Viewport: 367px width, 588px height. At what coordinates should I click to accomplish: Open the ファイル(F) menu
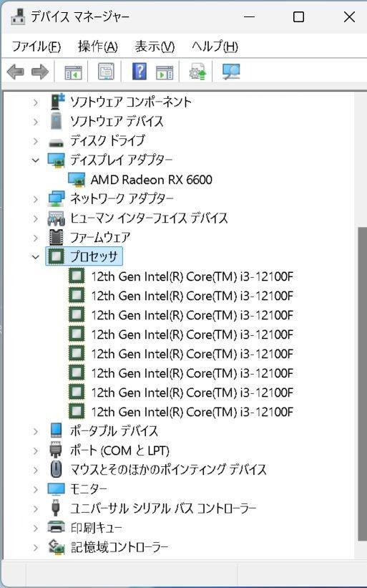(36, 47)
